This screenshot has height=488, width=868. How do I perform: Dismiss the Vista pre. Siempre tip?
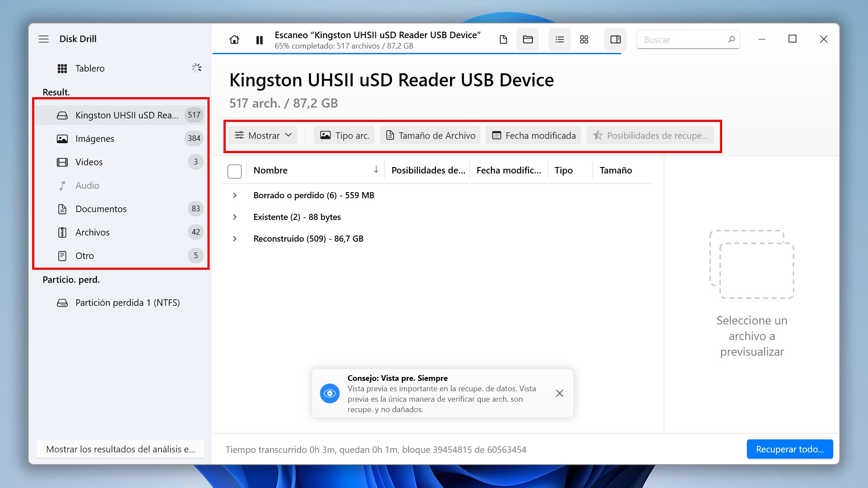click(x=559, y=393)
